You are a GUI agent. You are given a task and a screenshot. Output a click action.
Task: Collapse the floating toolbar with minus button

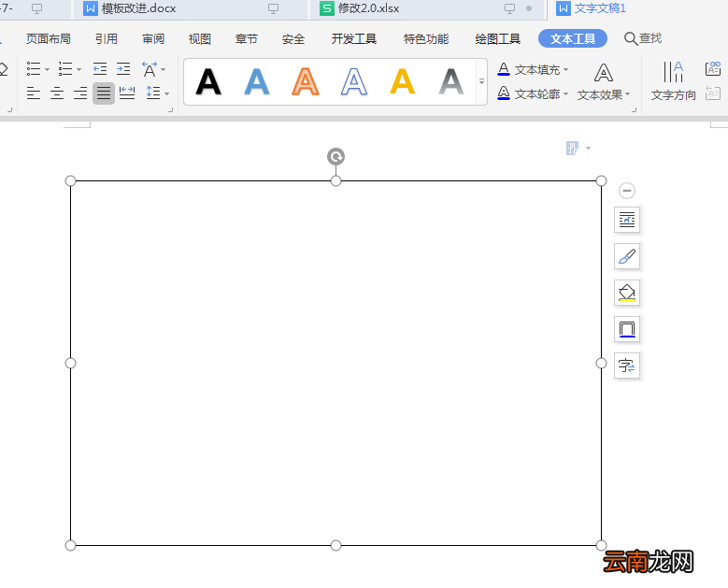tap(627, 191)
